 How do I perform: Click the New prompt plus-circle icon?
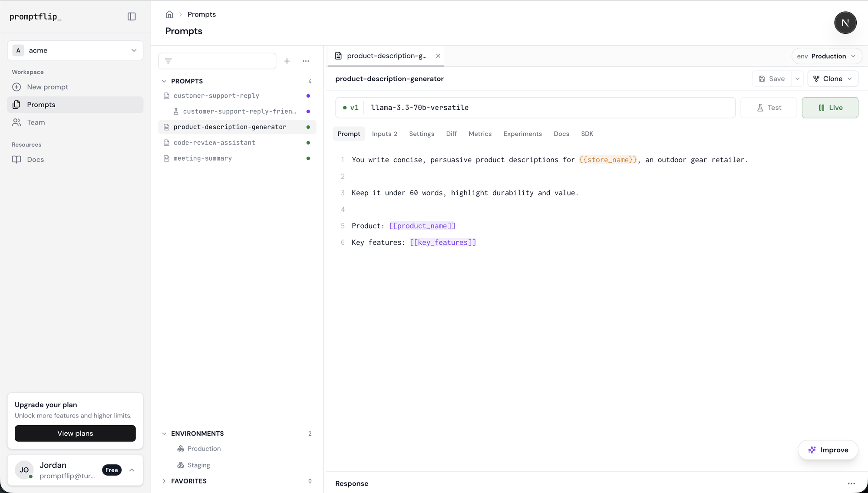[17, 87]
